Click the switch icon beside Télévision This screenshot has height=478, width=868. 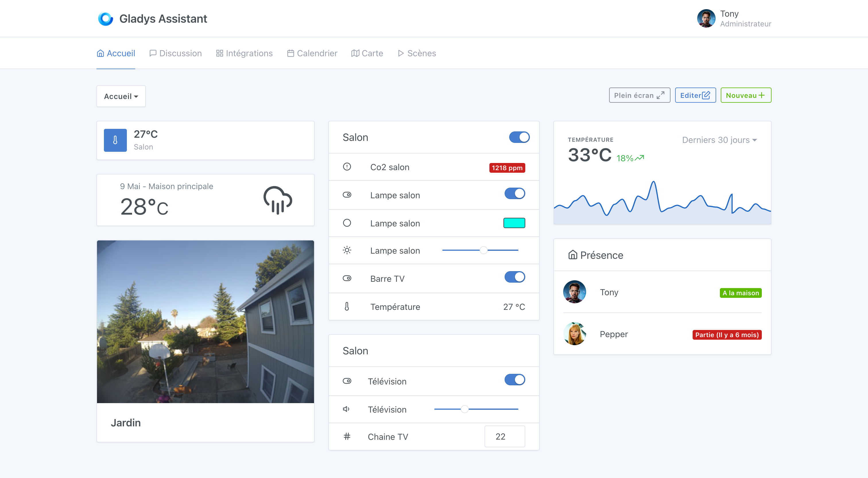pyautogui.click(x=347, y=381)
